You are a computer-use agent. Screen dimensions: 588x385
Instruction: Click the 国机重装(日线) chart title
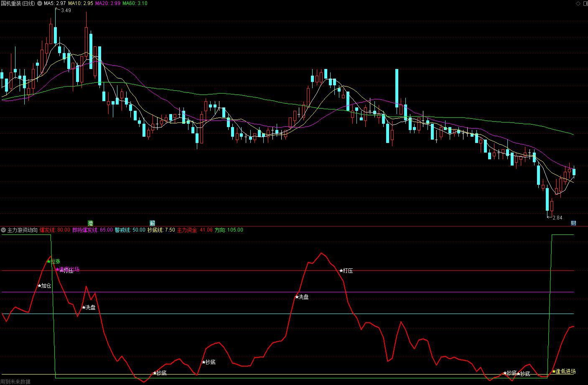(18, 3)
